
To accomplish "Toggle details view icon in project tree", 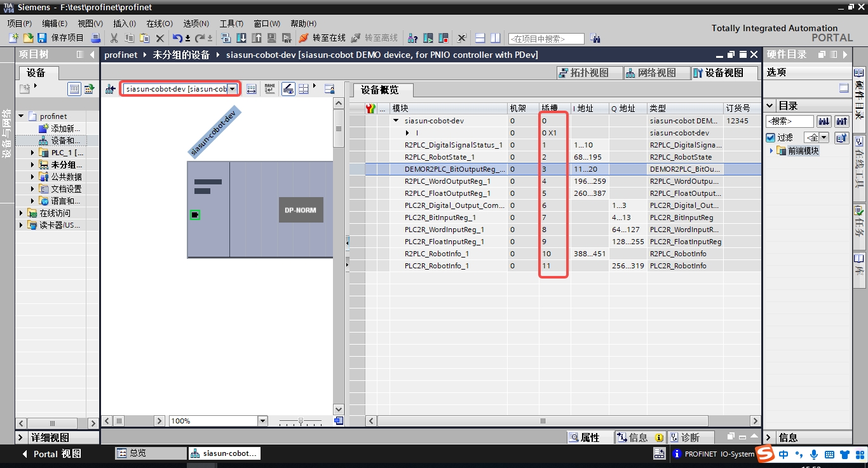I will click(x=74, y=88).
